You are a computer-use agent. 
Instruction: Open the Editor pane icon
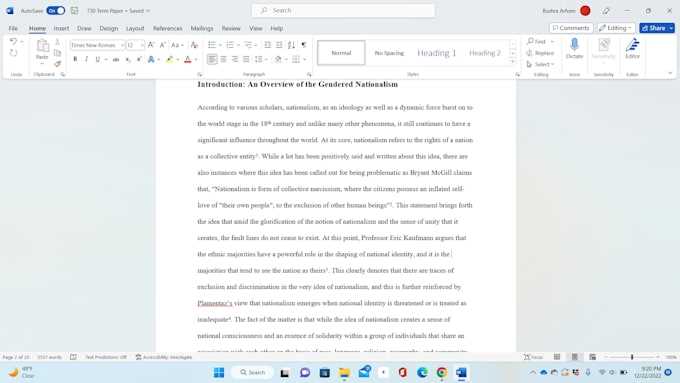coord(632,48)
